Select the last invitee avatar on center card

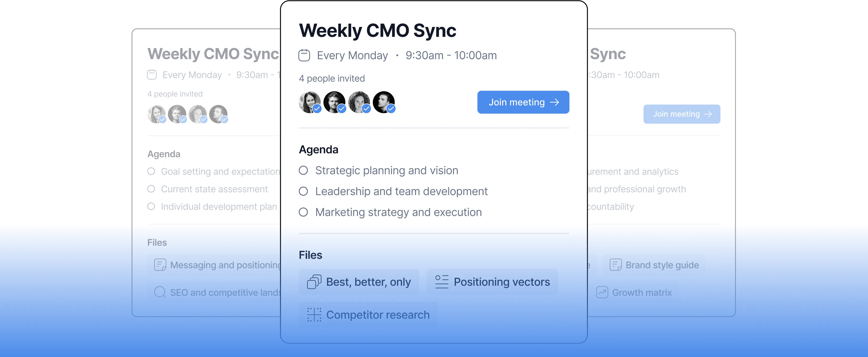coord(384,102)
